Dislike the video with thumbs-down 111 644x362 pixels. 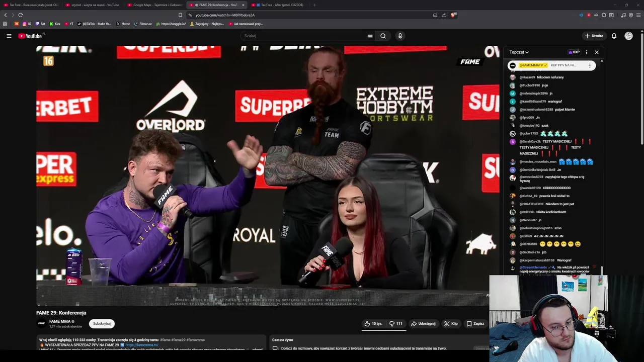pos(396,324)
